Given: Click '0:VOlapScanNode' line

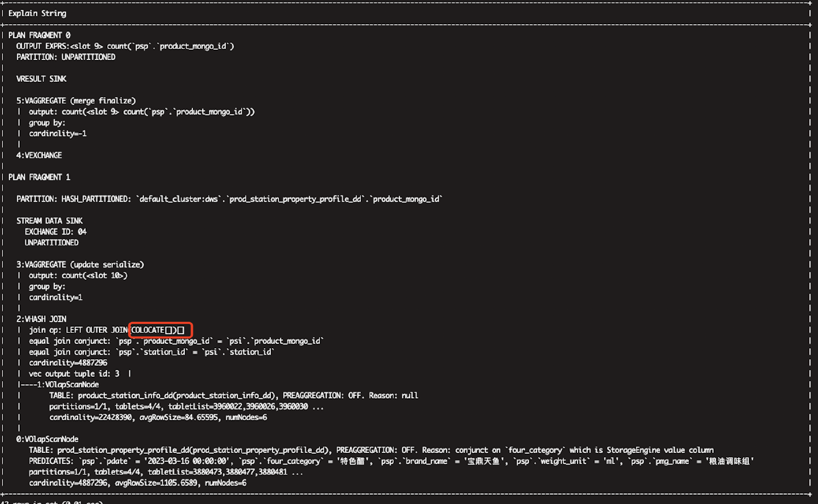Looking at the screenshot, I should 47,439.
